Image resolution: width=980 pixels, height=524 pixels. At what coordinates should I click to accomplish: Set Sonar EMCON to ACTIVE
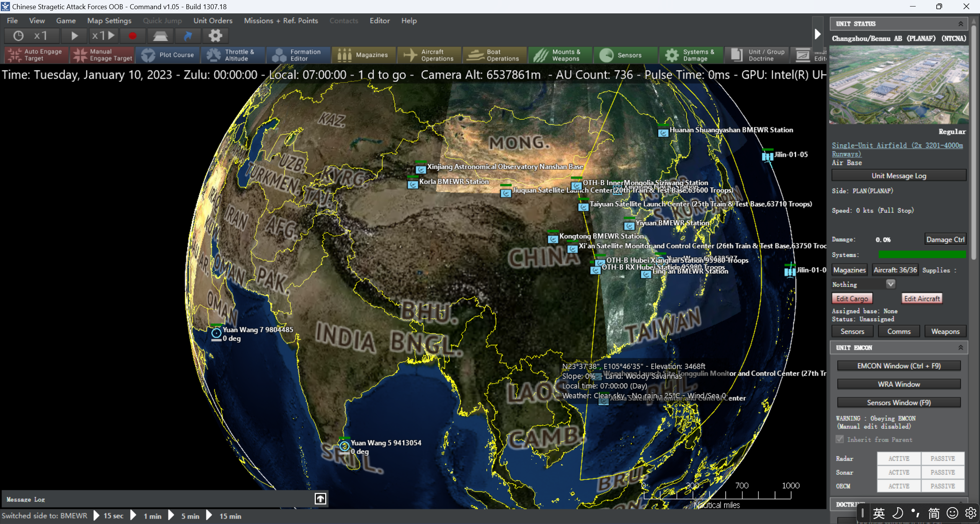pos(899,472)
